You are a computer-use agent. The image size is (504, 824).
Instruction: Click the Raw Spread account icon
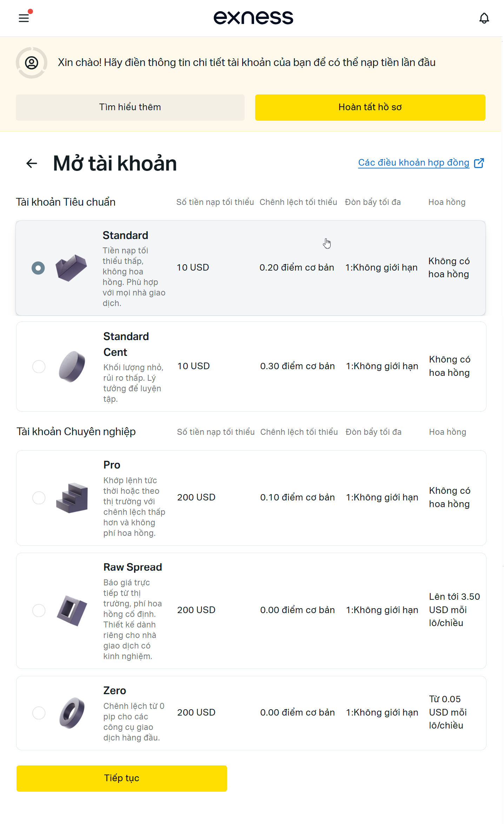(72, 610)
